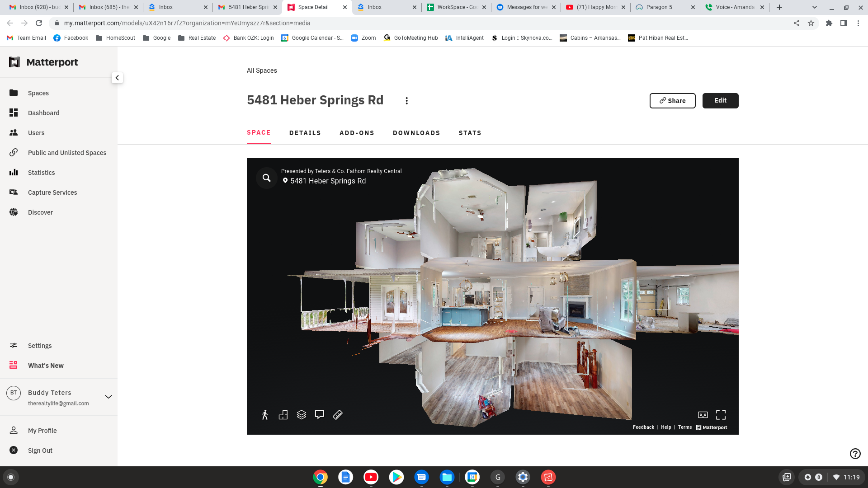The height and width of the screenshot is (488, 868).
Task: Go back via All Spaces link
Action: 262,70
